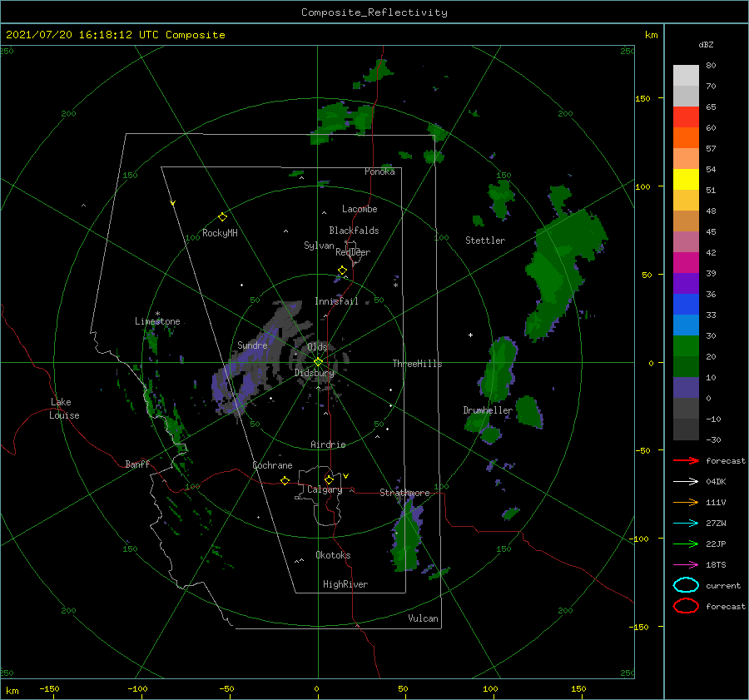Click the Ponoka city label
Image resolution: width=749 pixels, height=700 pixels.
pos(379,171)
